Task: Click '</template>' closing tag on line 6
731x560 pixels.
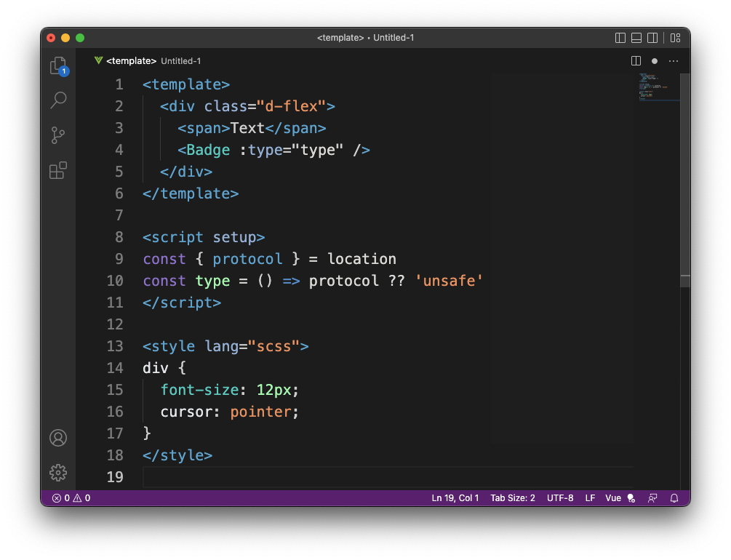Action: 191,193
